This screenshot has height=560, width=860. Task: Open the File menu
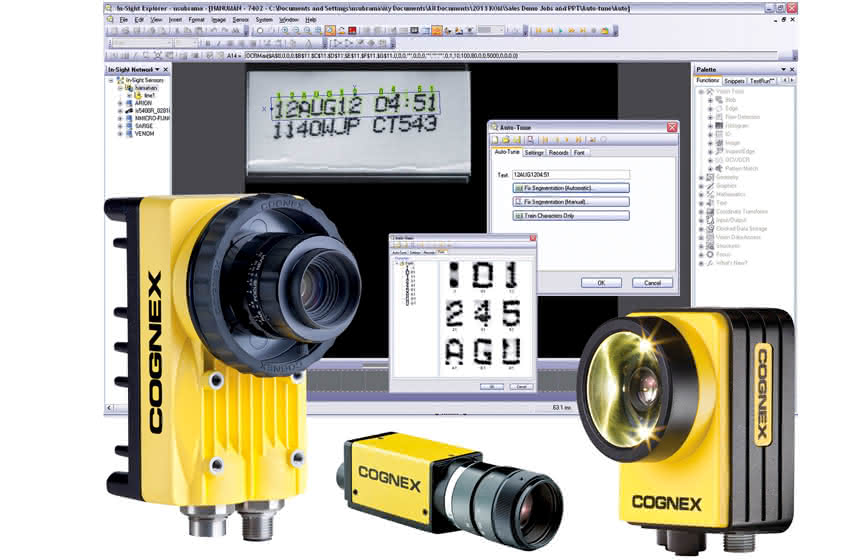click(124, 20)
